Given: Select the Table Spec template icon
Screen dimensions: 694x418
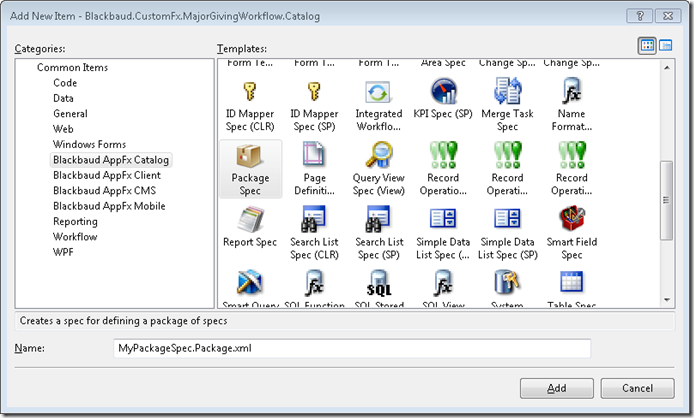Looking at the screenshot, I should [571, 282].
